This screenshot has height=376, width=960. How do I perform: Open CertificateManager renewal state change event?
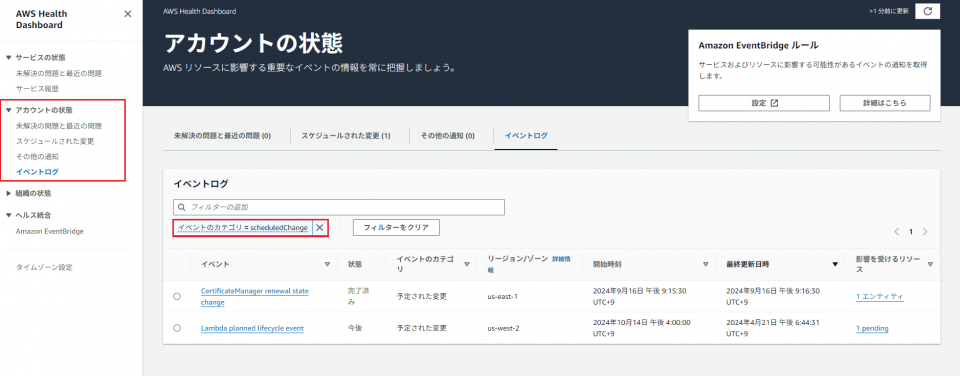click(255, 297)
